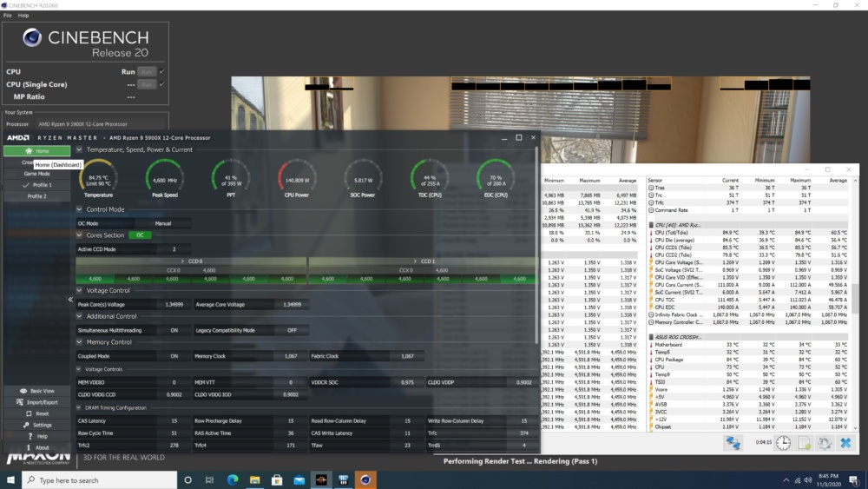
Task: Click volume icon in system tray
Action: 807,480
